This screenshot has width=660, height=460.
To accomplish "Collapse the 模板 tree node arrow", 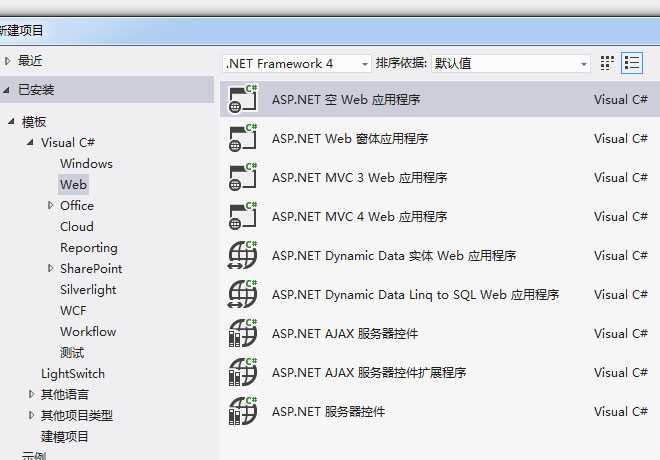I will (11, 122).
